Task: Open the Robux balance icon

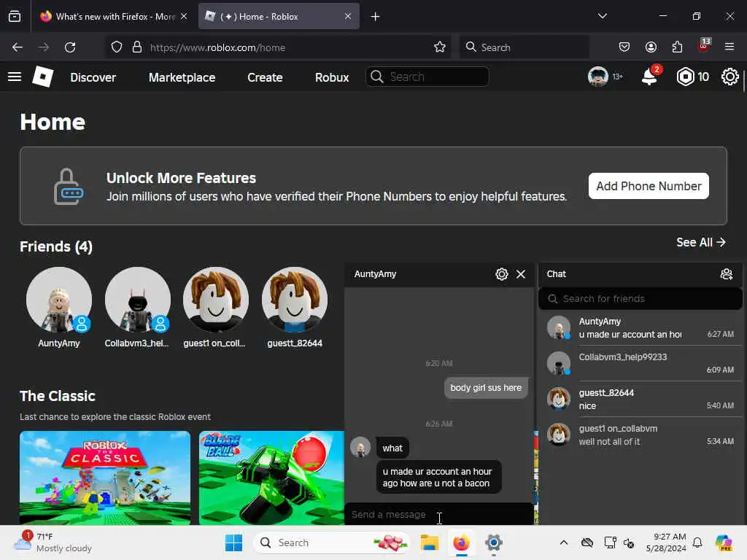Action: (x=685, y=77)
